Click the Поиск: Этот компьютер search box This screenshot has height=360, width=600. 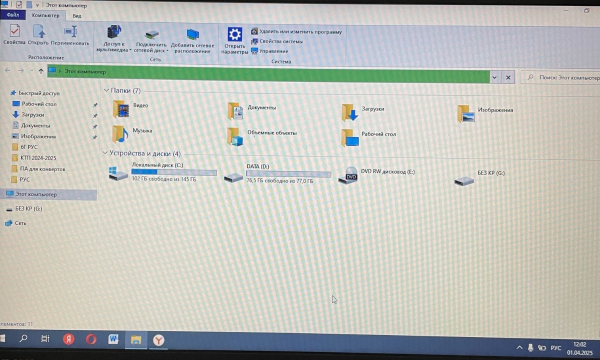(x=561, y=78)
